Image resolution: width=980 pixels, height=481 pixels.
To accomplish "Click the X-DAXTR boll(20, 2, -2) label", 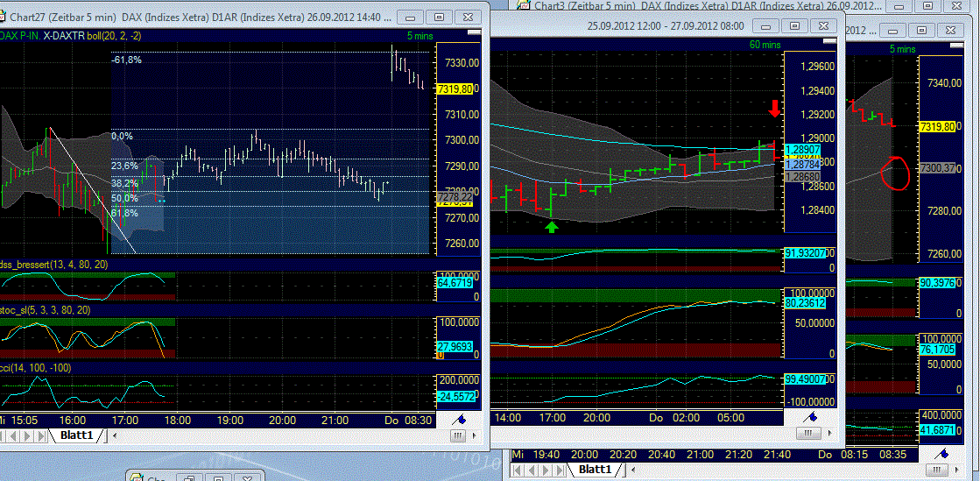I will point(93,36).
